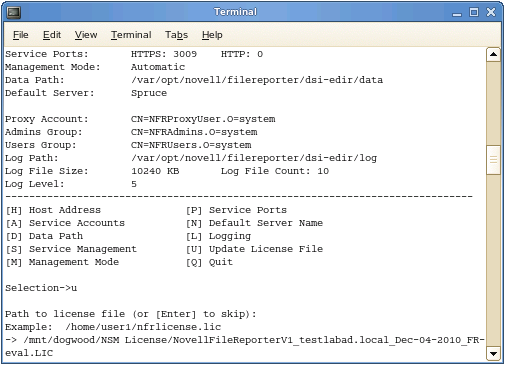The height and width of the screenshot is (367, 506).
Task: Click the scrollbar down arrow
Action: click(493, 354)
